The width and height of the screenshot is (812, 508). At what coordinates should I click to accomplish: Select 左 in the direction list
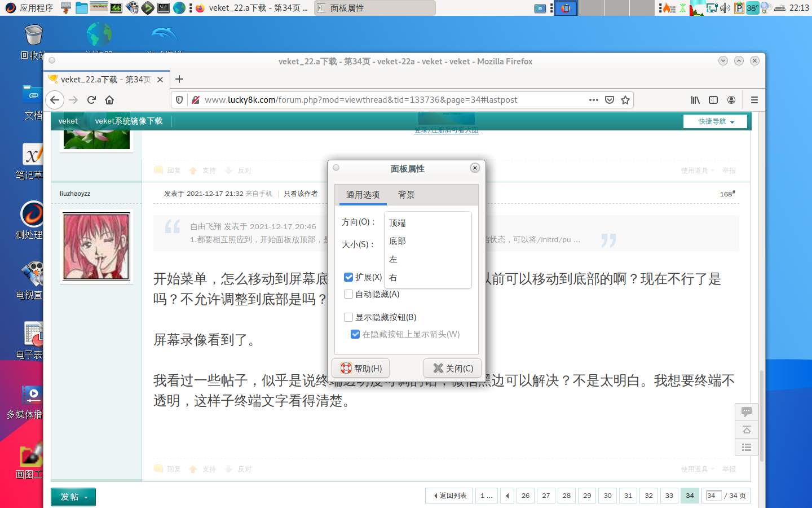point(427,259)
